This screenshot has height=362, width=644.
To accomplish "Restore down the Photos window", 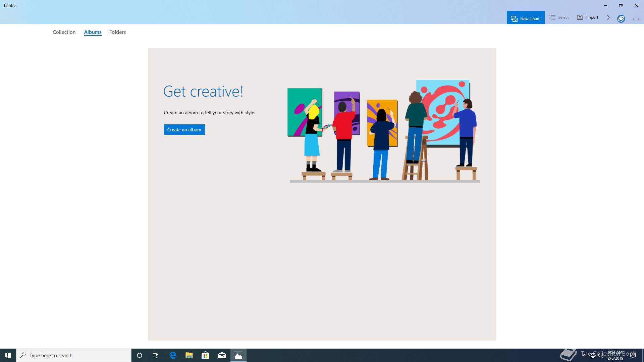I will (621, 5).
